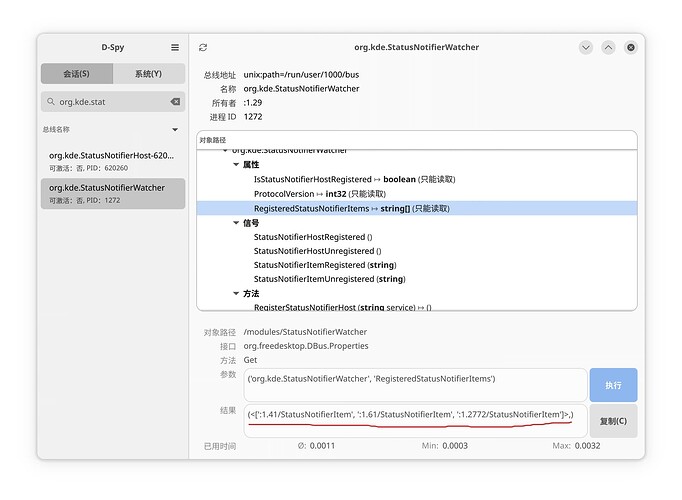Collapse the 信号 signals section
The width and height of the screenshot is (682, 500).
pyautogui.click(x=236, y=223)
